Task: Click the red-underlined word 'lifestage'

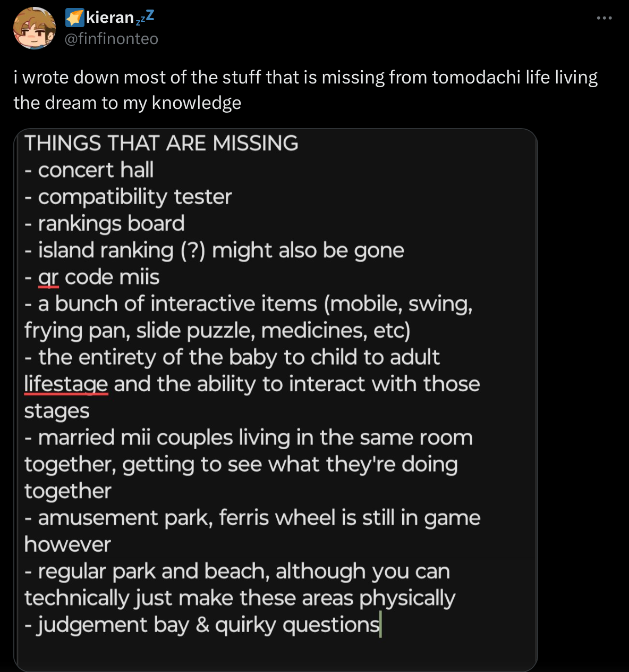Action: pyautogui.click(x=66, y=384)
